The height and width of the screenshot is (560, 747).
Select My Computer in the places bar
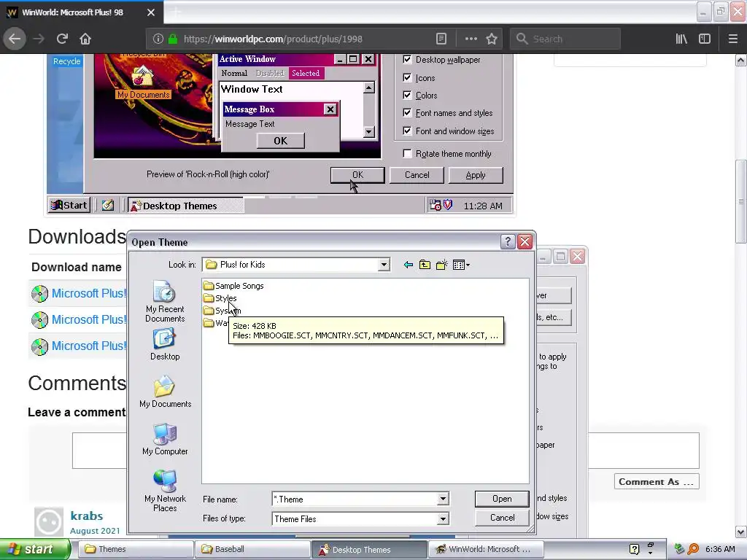[165, 439]
